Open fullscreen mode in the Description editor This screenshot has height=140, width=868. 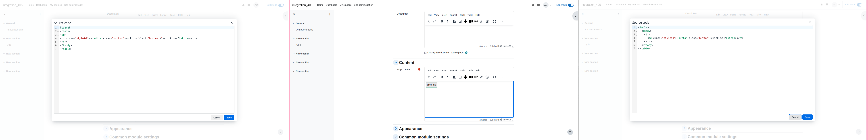point(495,22)
